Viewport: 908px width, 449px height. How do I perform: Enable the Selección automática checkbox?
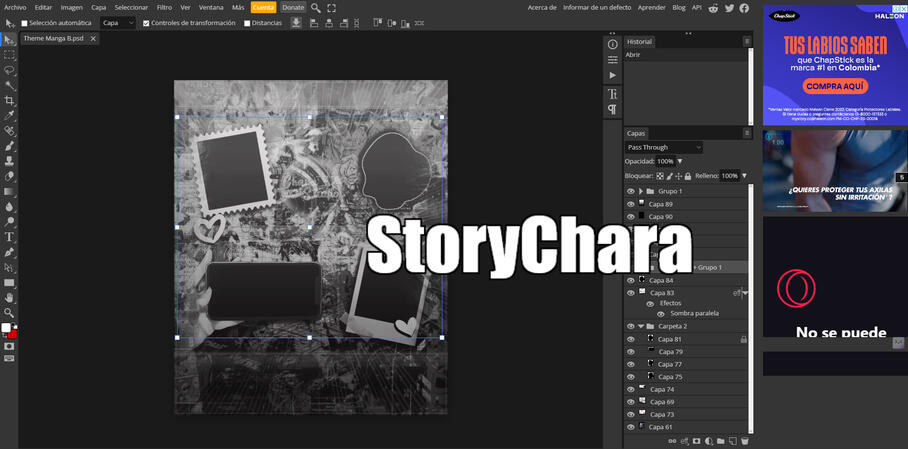pos(25,23)
